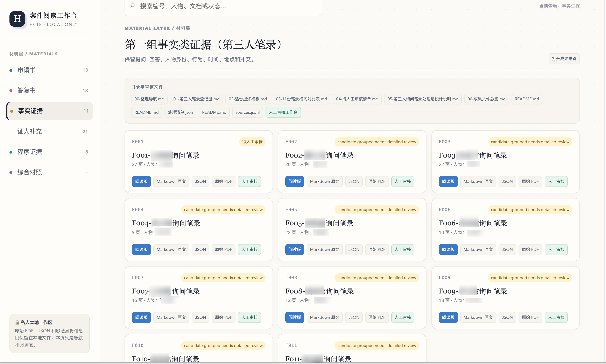Viewport: 606px width, 364px height.
Task: Open 原始 PDF for F008
Action: pyautogui.click(x=377, y=317)
